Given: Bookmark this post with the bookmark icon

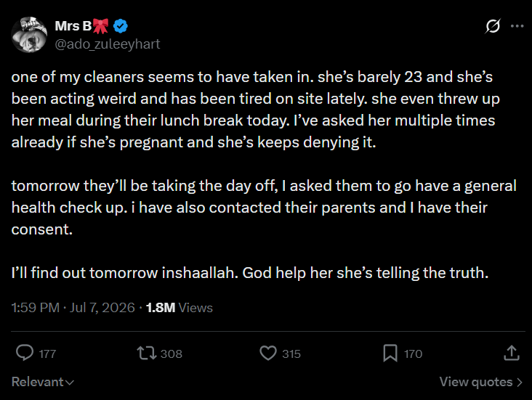Looking at the screenshot, I should 390,353.
